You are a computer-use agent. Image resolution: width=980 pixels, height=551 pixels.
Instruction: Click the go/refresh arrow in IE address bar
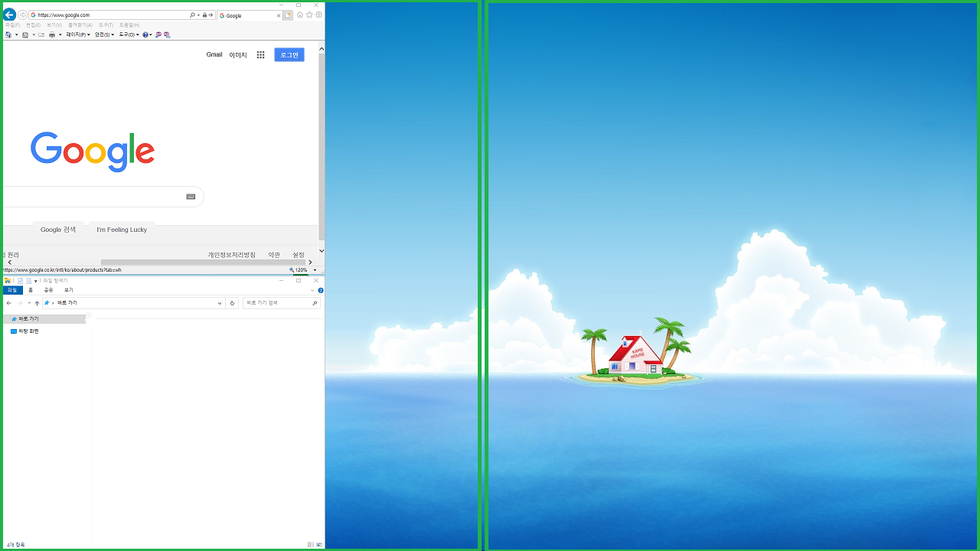click(x=211, y=15)
